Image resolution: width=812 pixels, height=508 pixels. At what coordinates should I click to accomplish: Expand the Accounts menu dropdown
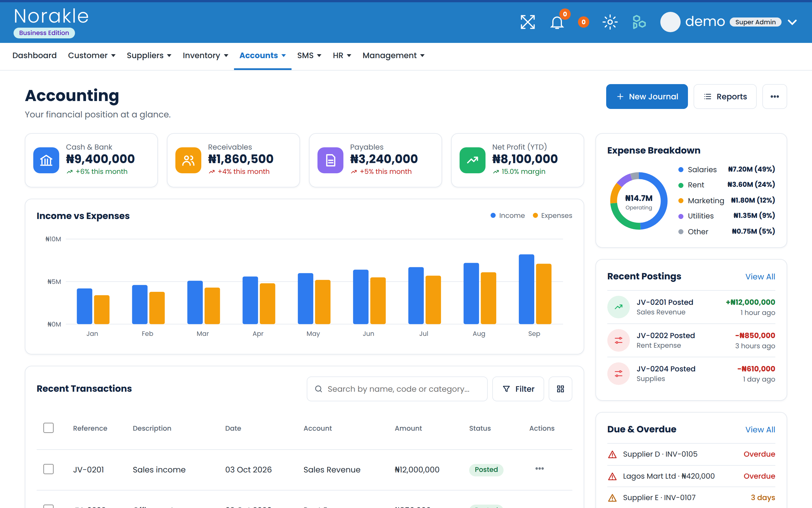(x=262, y=55)
